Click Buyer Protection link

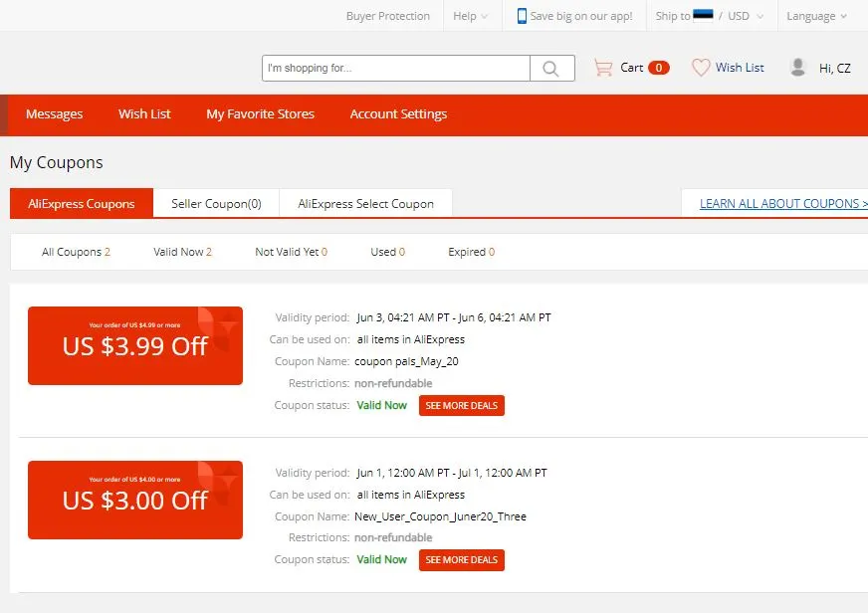click(x=388, y=16)
